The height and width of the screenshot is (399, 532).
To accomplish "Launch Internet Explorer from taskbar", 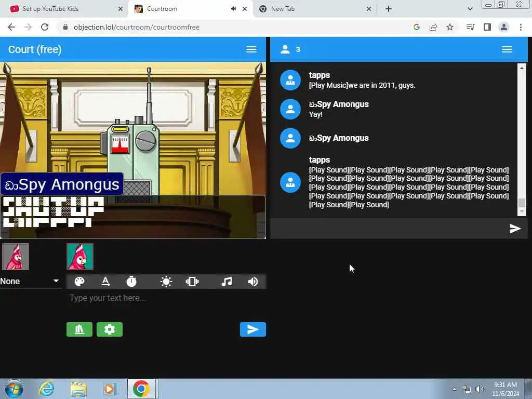I will point(46,389).
